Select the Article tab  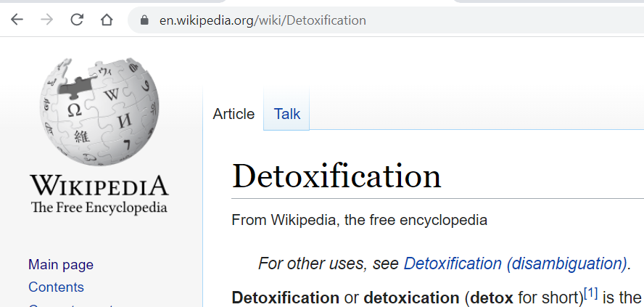(x=234, y=114)
